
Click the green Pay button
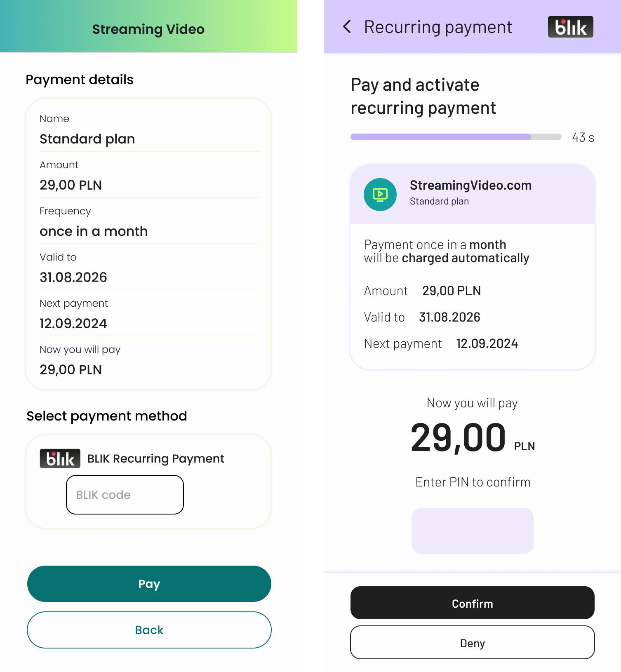149,584
